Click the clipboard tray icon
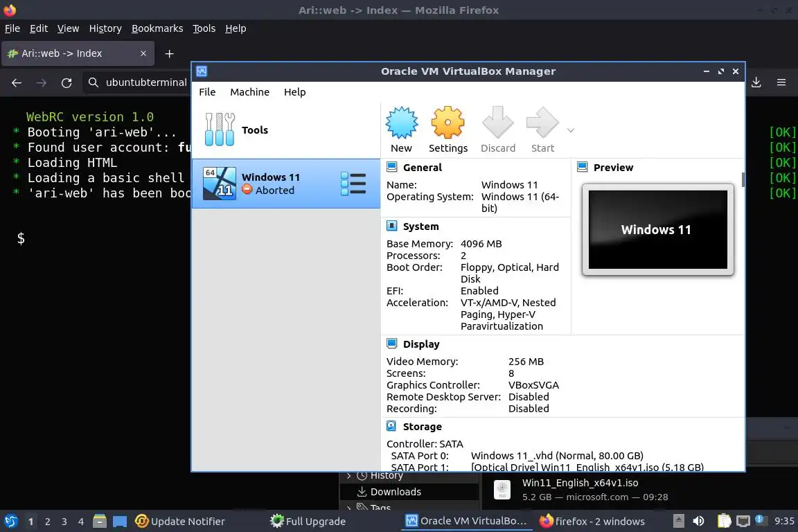The height and width of the screenshot is (532, 798). coord(724,521)
